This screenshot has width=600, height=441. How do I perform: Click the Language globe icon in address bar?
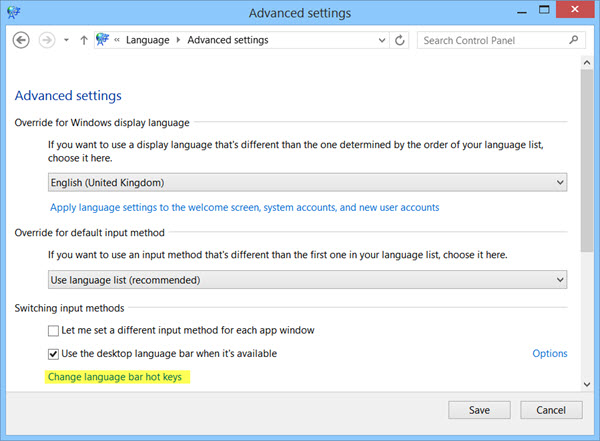[102, 39]
